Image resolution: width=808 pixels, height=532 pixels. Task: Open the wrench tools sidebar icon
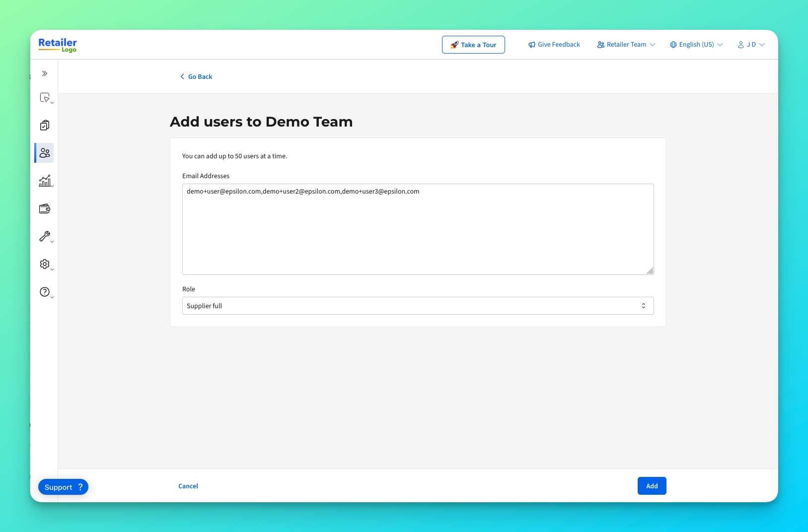pyautogui.click(x=46, y=237)
